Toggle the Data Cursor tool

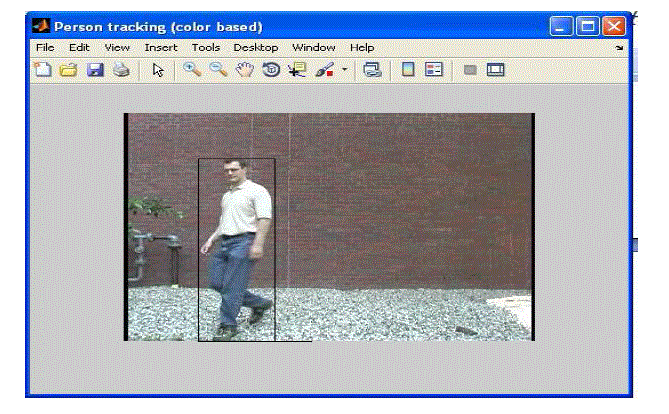297,70
